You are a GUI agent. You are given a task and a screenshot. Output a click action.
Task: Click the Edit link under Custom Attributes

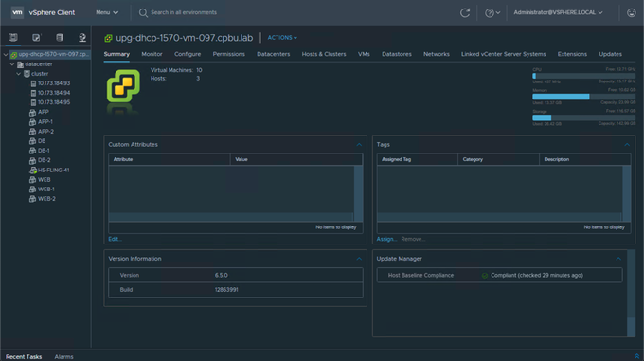coord(115,239)
